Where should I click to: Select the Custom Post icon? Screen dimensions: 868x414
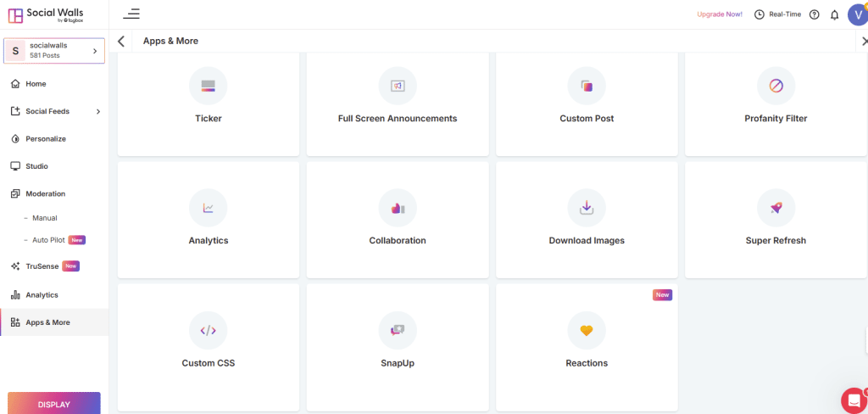tap(587, 86)
